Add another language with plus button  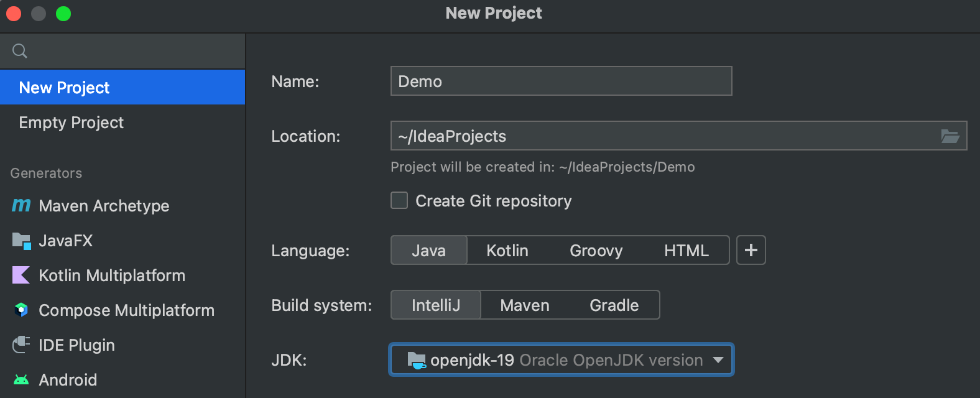(x=751, y=250)
